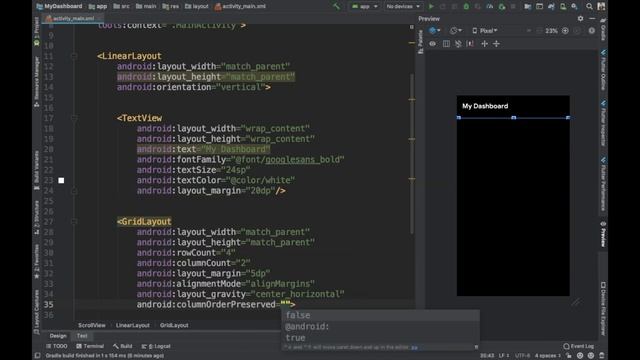640x360 pixels.
Task: Click the vertical expand arrows icon in Preview
Action: pyautogui.click(x=496, y=44)
